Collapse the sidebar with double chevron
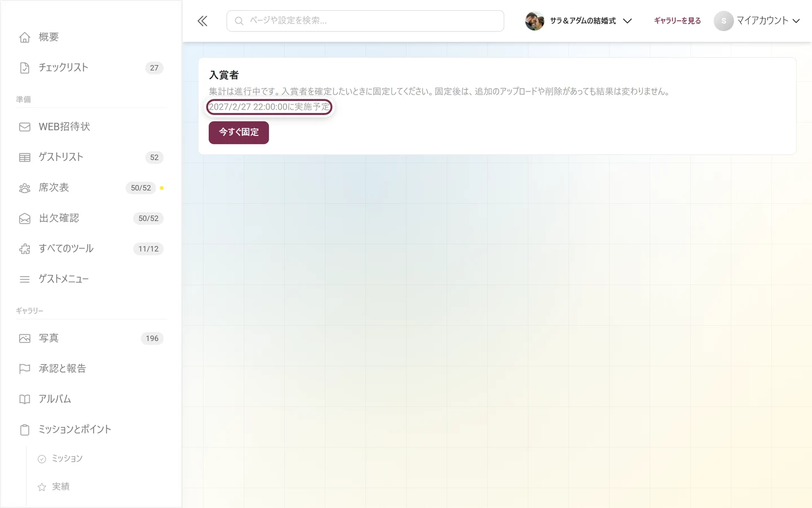The height and width of the screenshot is (508, 812). coord(202,21)
